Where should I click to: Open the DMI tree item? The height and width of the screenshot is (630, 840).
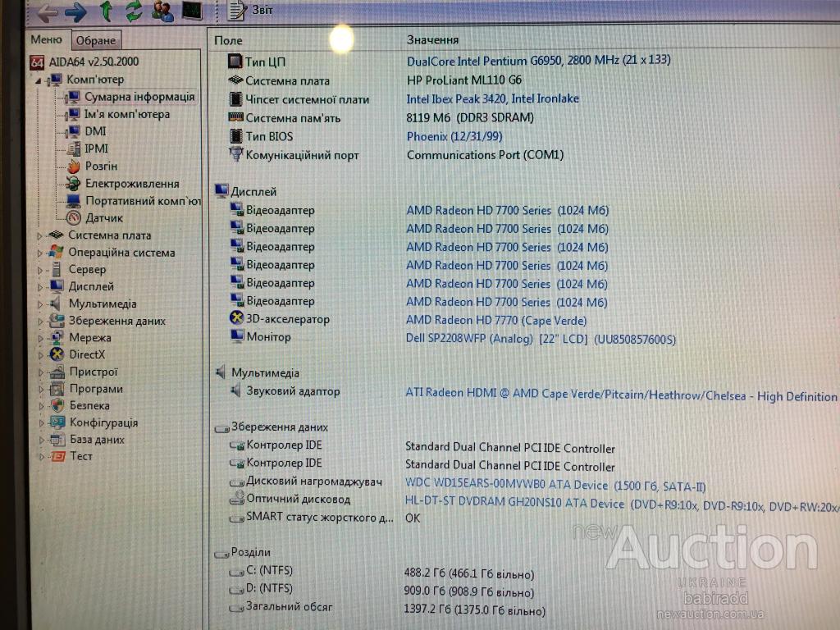click(x=95, y=131)
